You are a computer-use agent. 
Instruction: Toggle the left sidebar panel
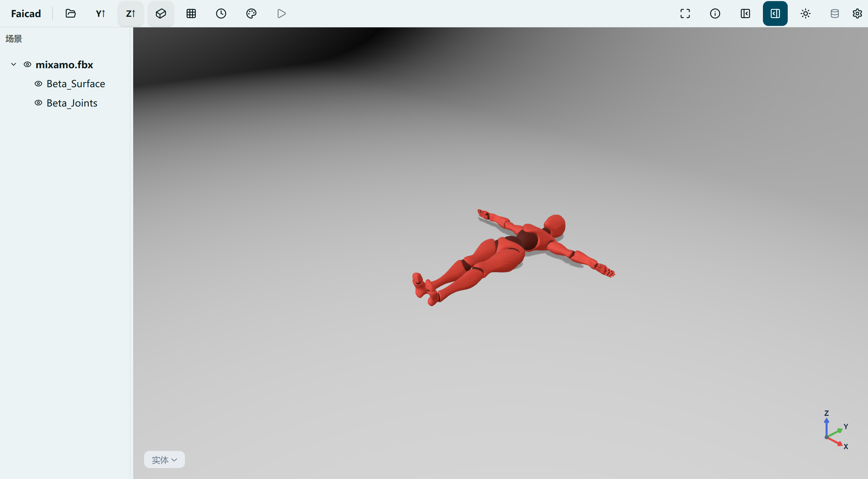tap(745, 13)
